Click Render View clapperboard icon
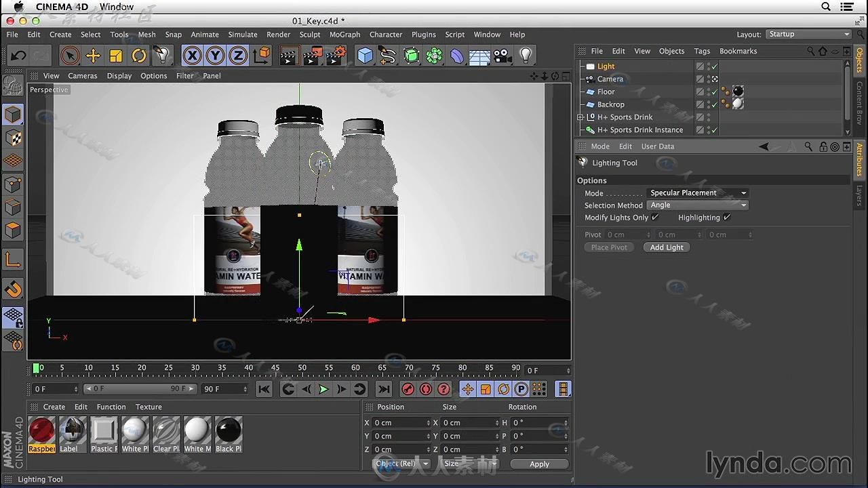This screenshot has width=868, height=488. click(289, 56)
